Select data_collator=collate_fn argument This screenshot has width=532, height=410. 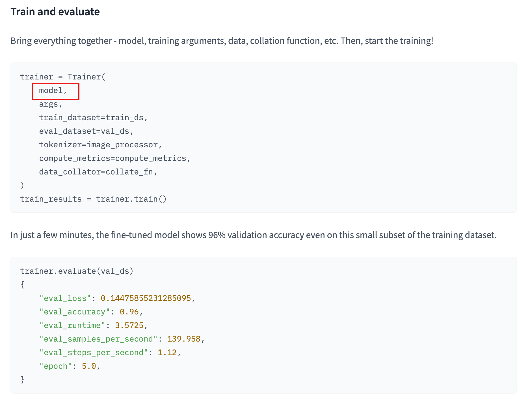98,172
